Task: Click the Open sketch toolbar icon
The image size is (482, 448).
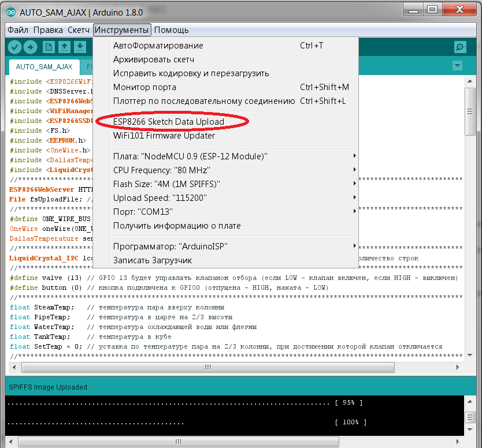Action: [x=65, y=47]
